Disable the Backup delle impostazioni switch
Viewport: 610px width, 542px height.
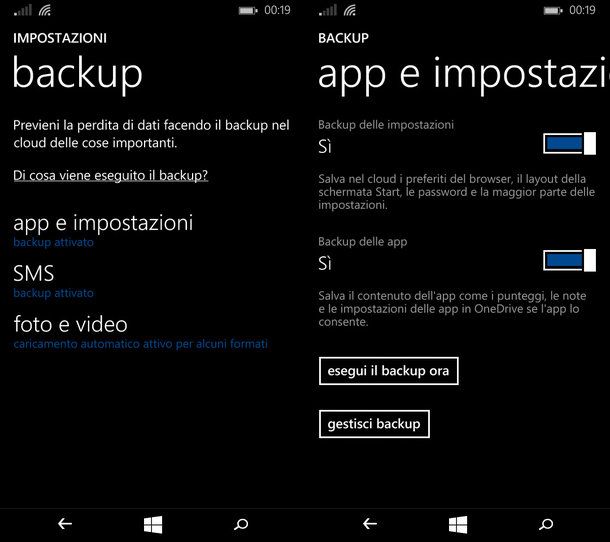(x=569, y=144)
